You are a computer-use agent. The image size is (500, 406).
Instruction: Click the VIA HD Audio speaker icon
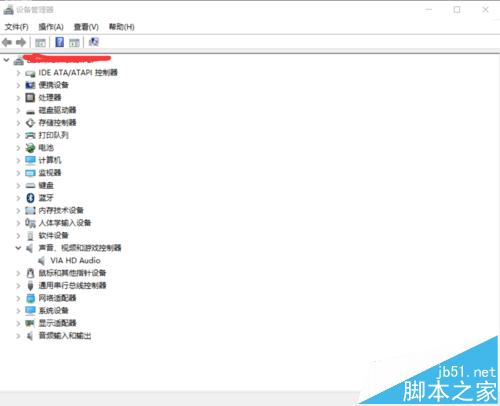[x=41, y=261]
